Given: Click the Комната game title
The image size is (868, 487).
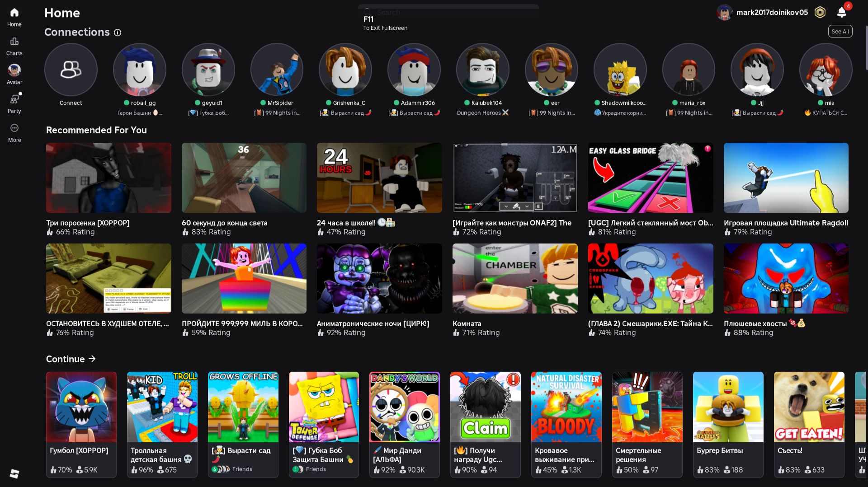Looking at the screenshot, I should (x=467, y=323).
